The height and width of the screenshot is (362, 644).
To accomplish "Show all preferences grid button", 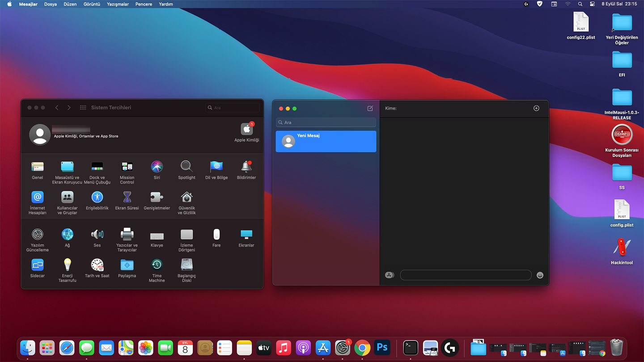I will [x=83, y=108].
